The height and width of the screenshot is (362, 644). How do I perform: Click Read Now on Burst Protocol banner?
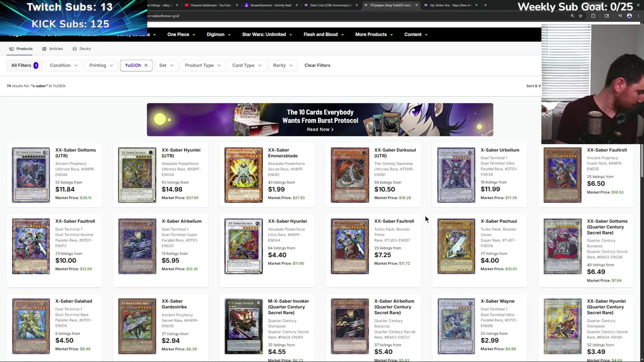point(320,129)
